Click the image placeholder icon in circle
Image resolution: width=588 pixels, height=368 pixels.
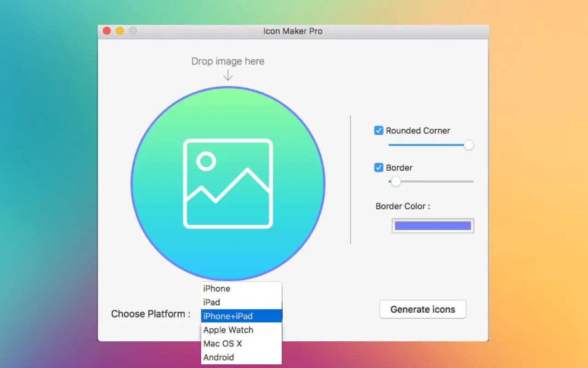click(x=228, y=184)
